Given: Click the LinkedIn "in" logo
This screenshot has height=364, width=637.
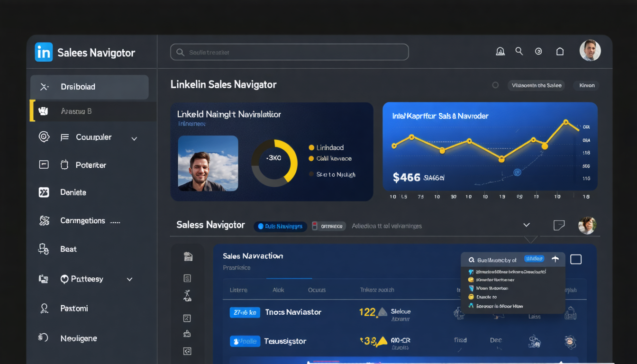Looking at the screenshot, I should click(44, 52).
